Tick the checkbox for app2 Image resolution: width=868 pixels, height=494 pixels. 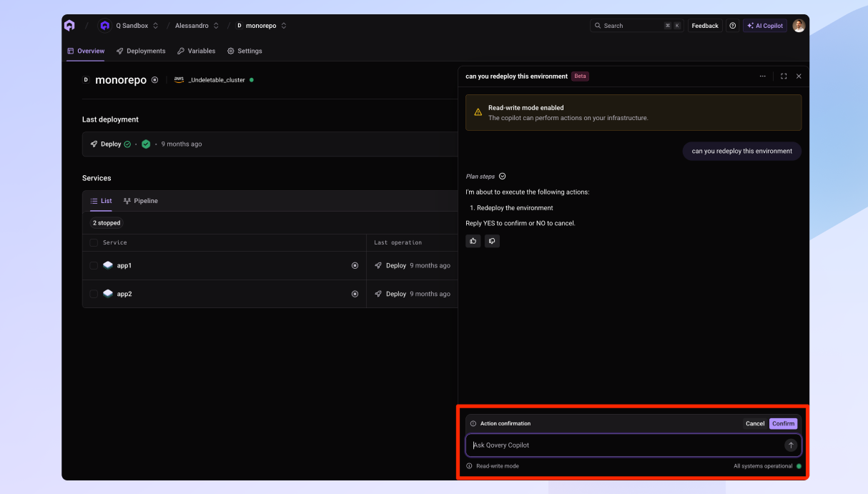94,294
